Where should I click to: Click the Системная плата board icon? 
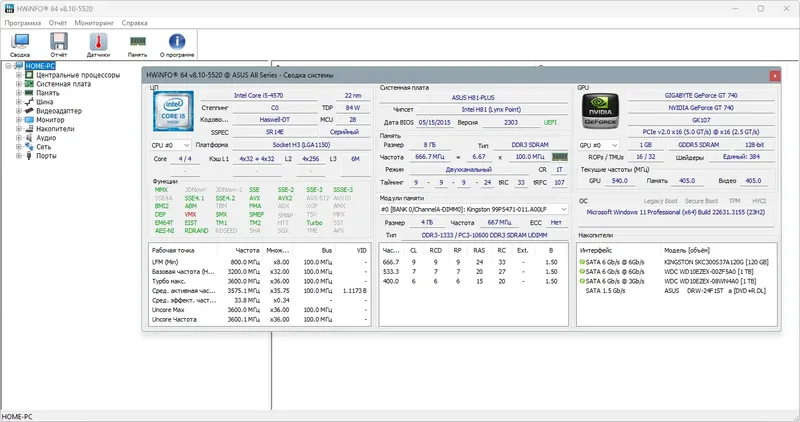[29, 84]
